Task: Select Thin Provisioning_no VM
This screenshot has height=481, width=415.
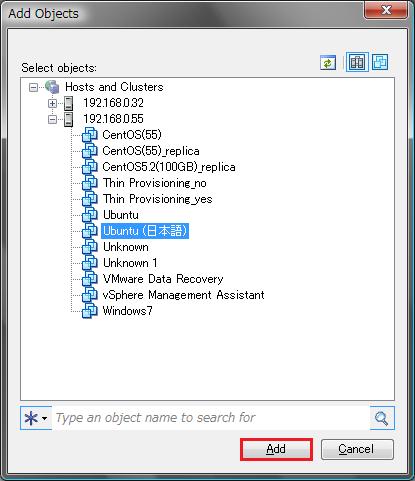Action: (155, 183)
